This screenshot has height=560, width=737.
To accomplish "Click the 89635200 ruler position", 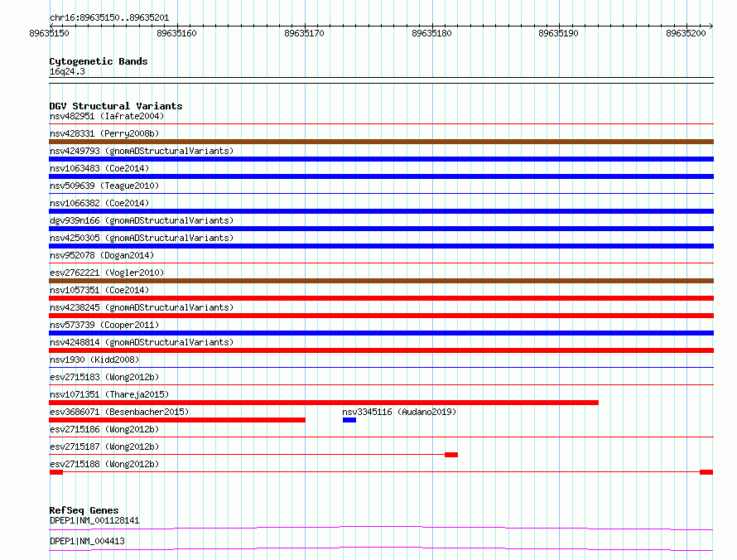I will pyautogui.click(x=686, y=33).
